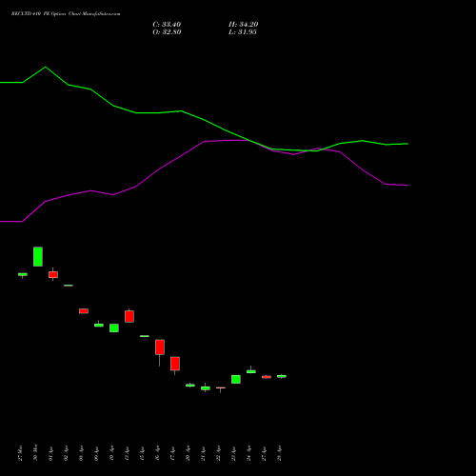The image size is (476, 476).
Task: Click the high price value H: 34.20
Action: (x=243, y=25)
